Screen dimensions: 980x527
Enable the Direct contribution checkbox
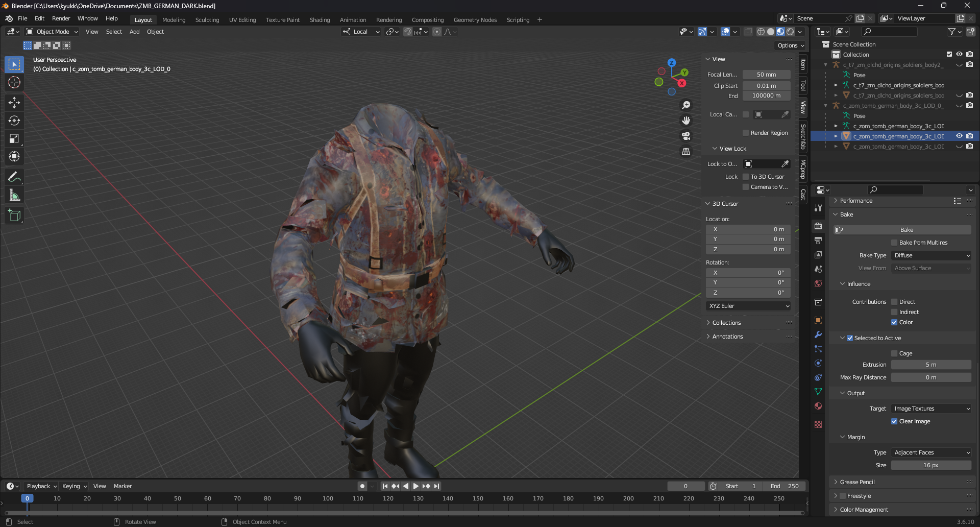(894, 302)
